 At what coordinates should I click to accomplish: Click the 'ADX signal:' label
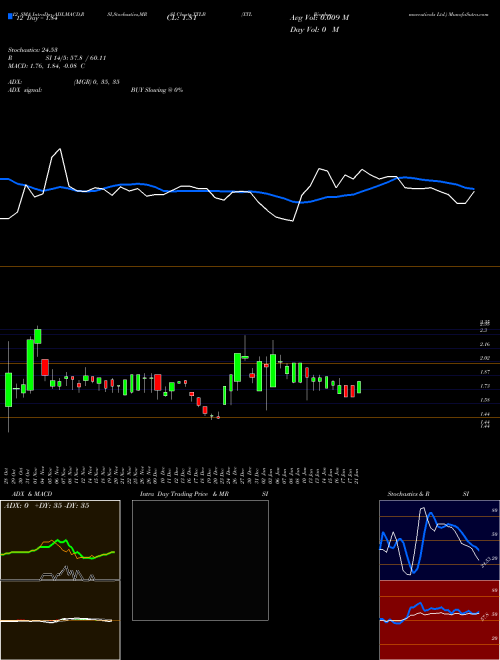[x=25, y=90]
